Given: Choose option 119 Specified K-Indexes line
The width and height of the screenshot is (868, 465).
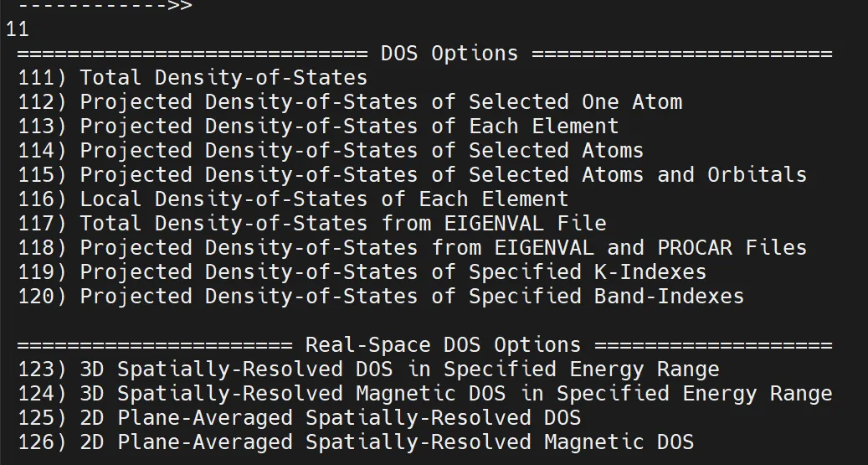Looking at the screenshot, I should [x=362, y=272].
